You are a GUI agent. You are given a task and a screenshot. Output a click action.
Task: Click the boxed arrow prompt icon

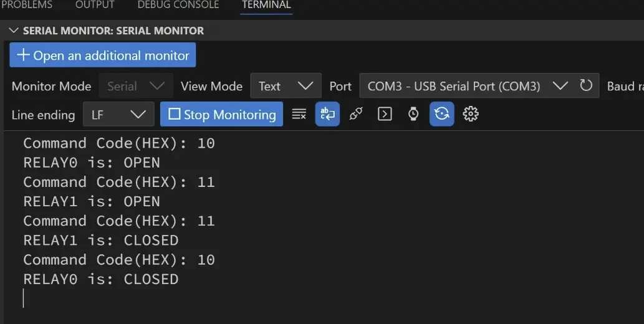385,114
